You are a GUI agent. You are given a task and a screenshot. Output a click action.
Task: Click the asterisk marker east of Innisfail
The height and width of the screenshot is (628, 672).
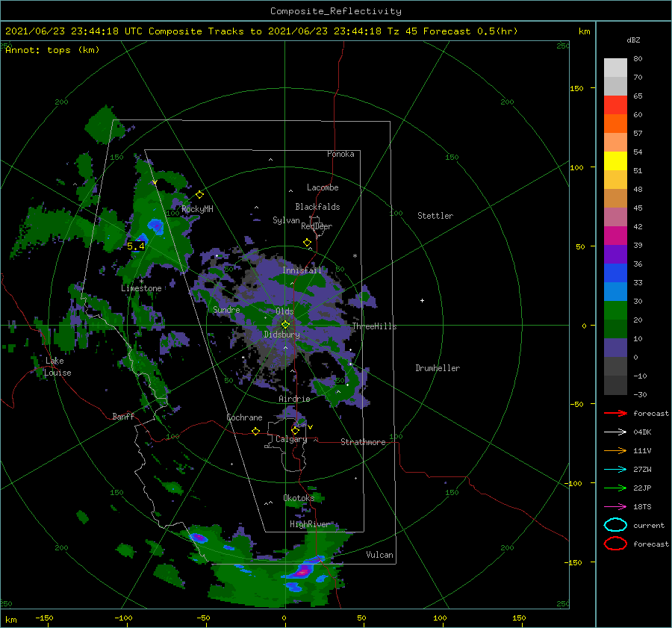[x=355, y=256]
